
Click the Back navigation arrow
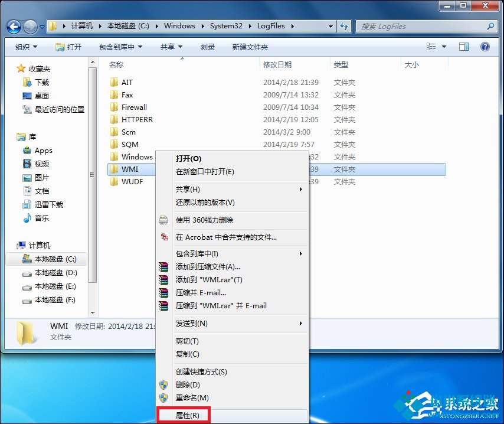14,27
